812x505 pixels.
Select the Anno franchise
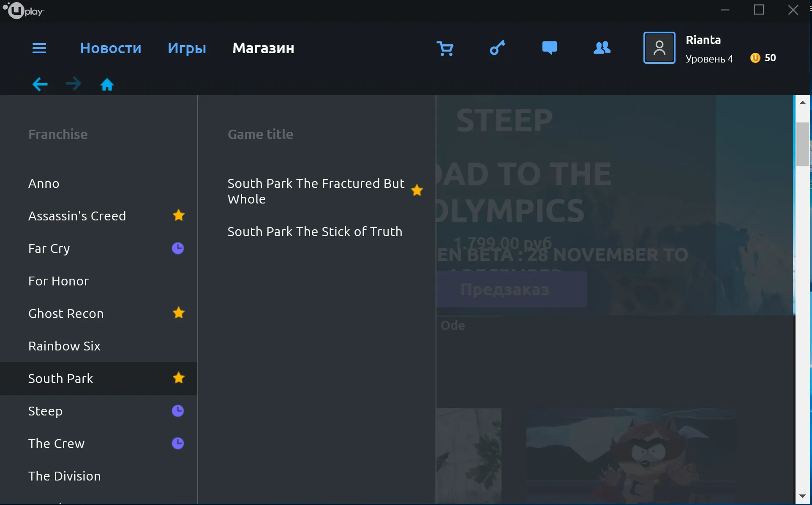click(x=99, y=183)
